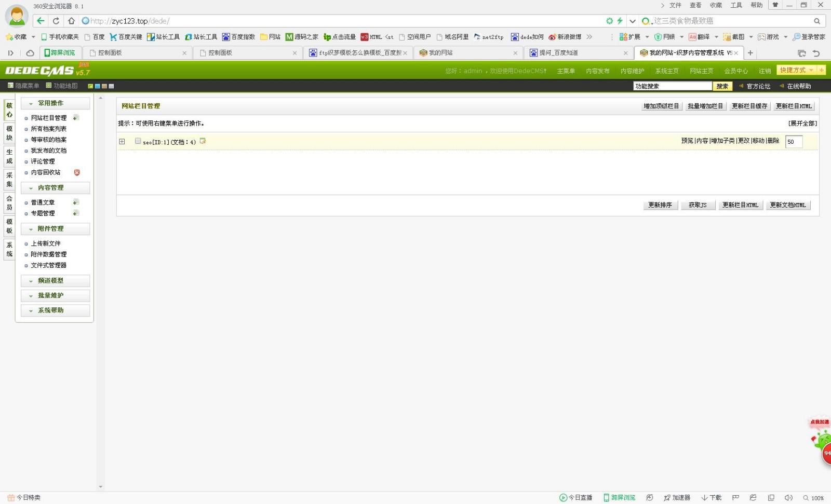The image size is (831, 504).
Task: Click the sort order field showing 50
Action: 794,141
